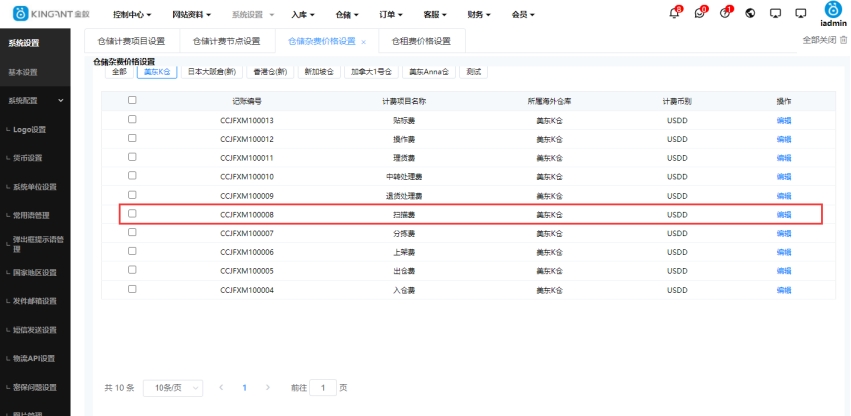Click page number 1 in pagination
This screenshot has height=416, width=851.
(x=245, y=388)
